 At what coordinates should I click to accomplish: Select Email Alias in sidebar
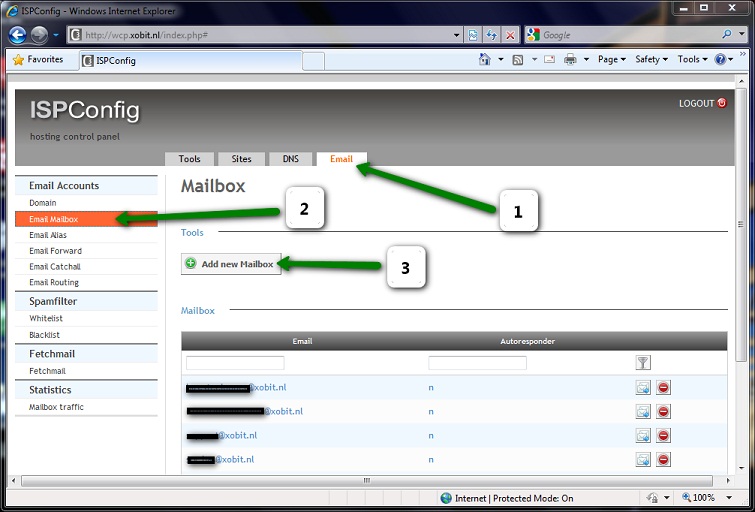(x=48, y=235)
